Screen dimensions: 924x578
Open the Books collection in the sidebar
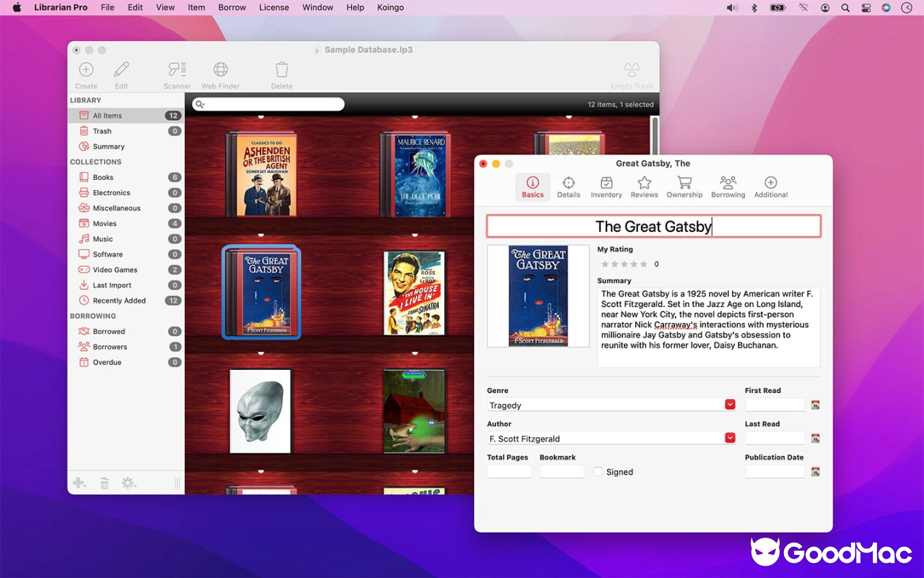point(103,177)
